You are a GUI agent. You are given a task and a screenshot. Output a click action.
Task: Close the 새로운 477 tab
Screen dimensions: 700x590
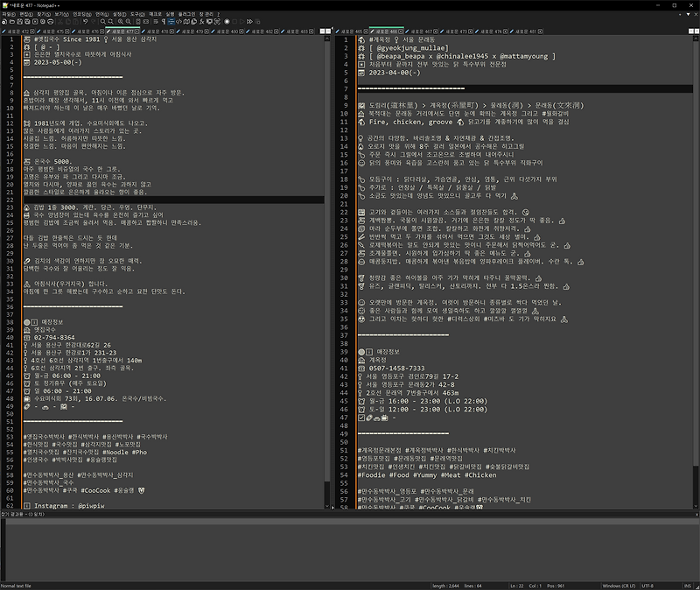[x=137, y=32]
